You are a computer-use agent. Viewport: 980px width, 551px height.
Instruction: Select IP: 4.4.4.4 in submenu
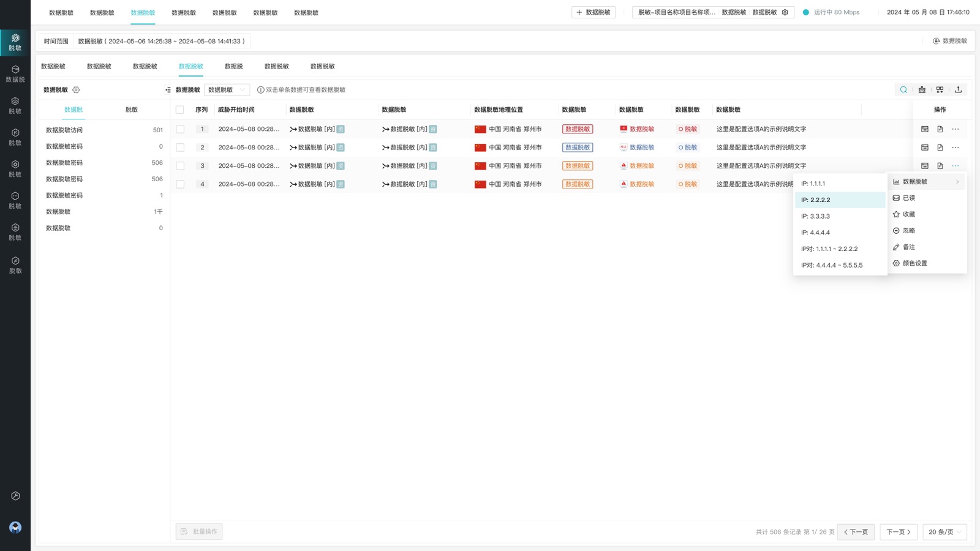tap(840, 233)
